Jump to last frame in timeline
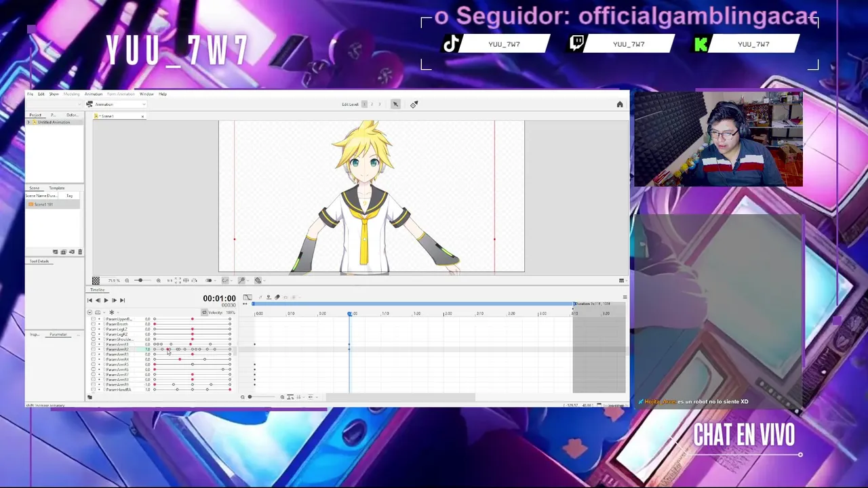 (122, 300)
